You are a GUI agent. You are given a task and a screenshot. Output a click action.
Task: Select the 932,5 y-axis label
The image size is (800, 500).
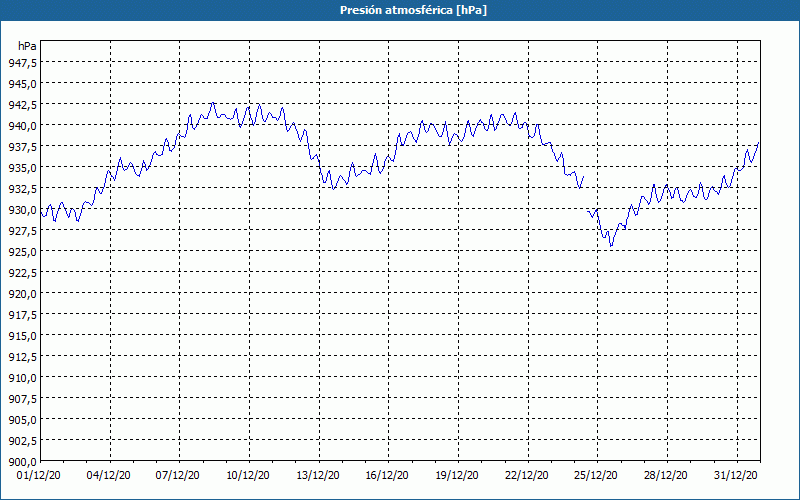click(22, 188)
